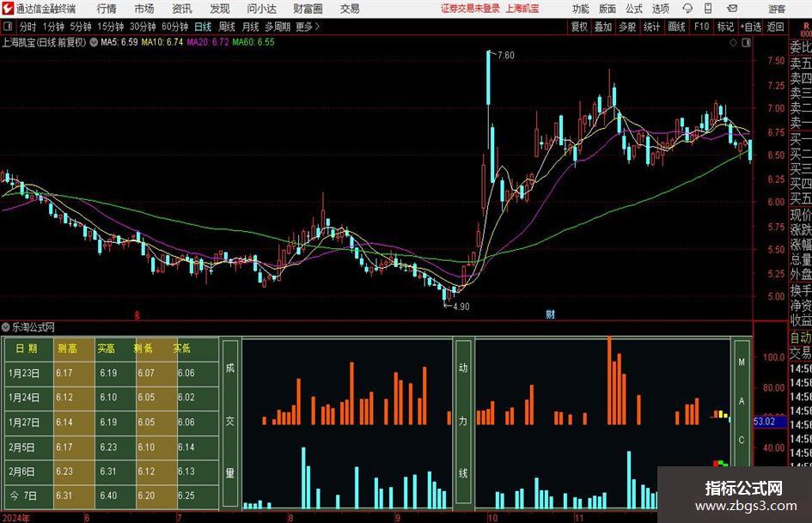Click the 7.60 high price label
Screen dimensions: 812x523
click(505, 56)
